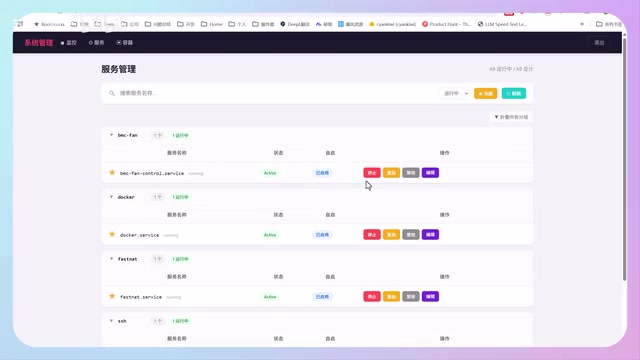Show more bookmarks via overflow chevron
This screenshot has height=360, width=640.
coord(582,24)
